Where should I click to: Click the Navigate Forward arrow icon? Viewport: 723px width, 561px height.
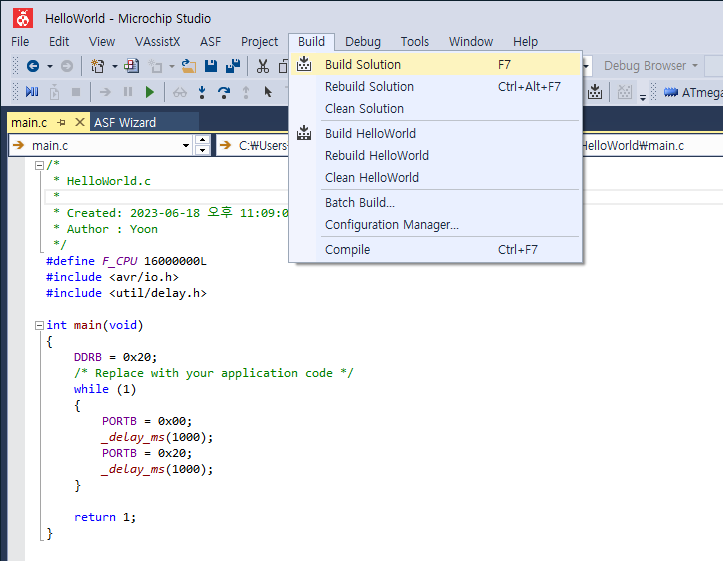pos(67,66)
